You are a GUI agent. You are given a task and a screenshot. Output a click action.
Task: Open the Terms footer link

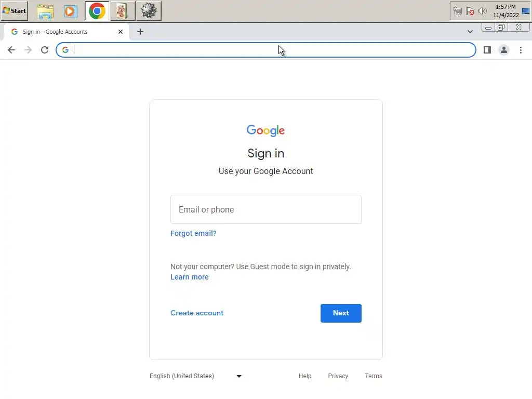pyautogui.click(x=374, y=376)
